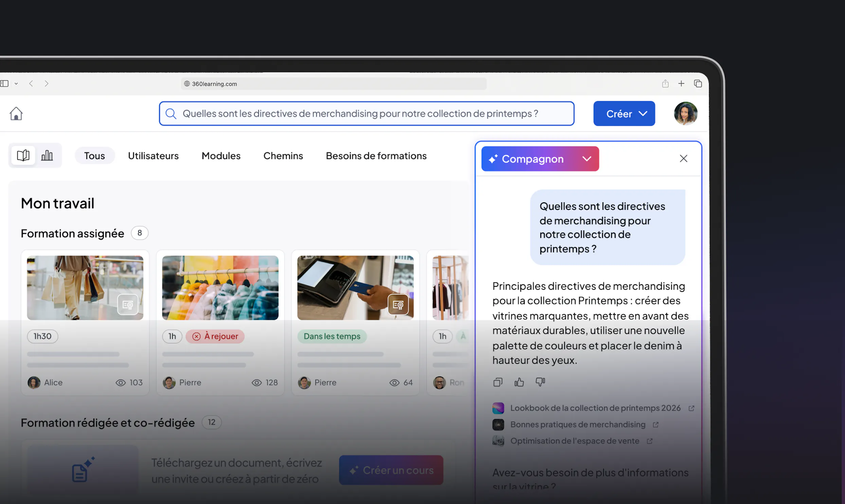Click the Dans les temps status badge
The height and width of the screenshot is (504, 845).
pyautogui.click(x=332, y=336)
